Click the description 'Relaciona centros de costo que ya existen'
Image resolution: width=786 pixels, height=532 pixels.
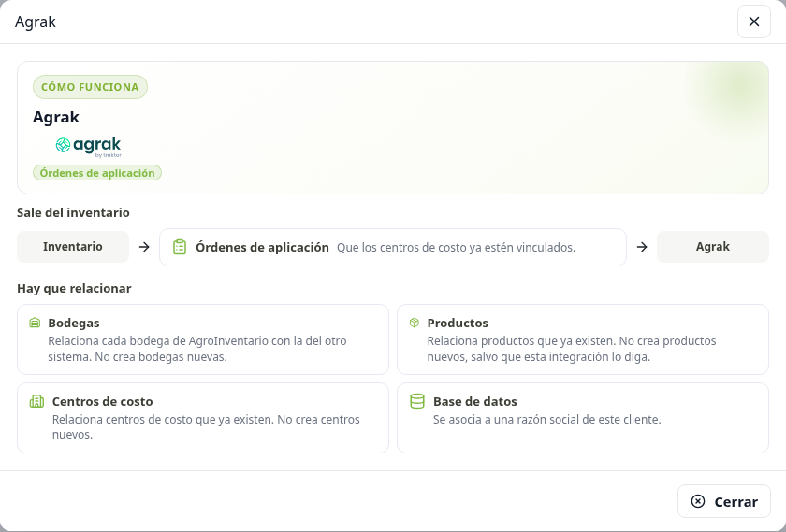point(206,426)
